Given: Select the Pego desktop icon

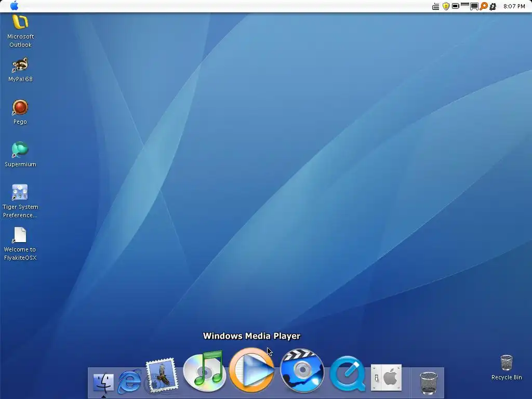Looking at the screenshot, I should 20,107.
